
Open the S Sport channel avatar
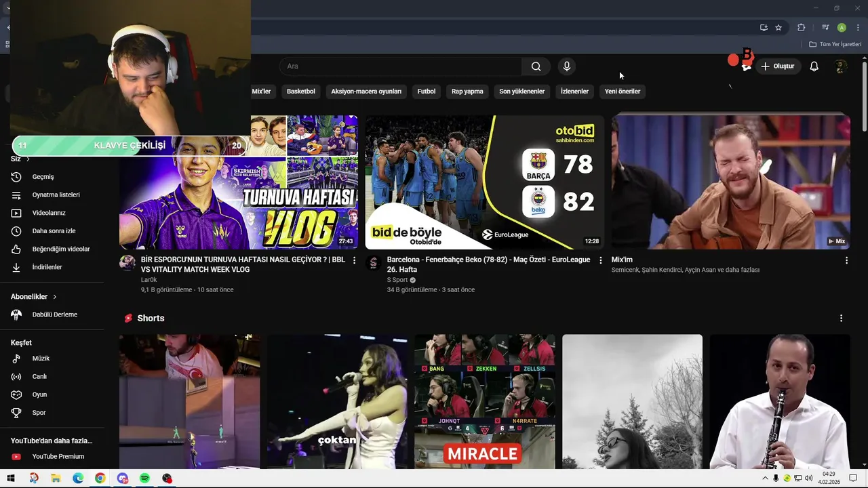pyautogui.click(x=373, y=263)
